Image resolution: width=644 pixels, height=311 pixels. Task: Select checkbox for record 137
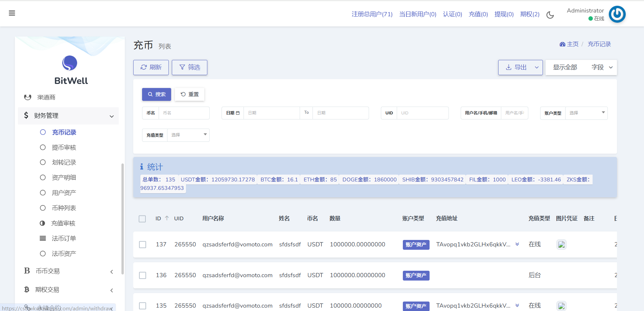coord(143,245)
